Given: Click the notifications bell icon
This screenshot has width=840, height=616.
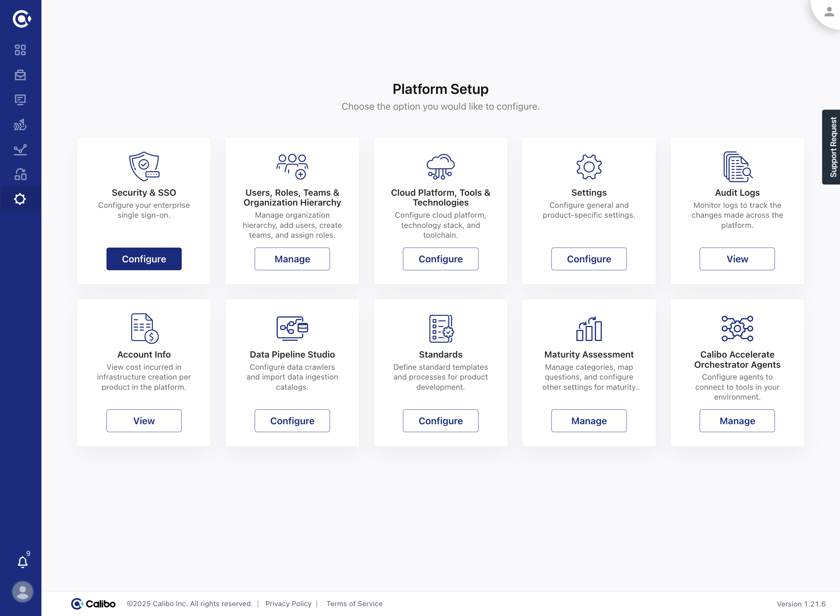Looking at the screenshot, I should coord(22,561).
